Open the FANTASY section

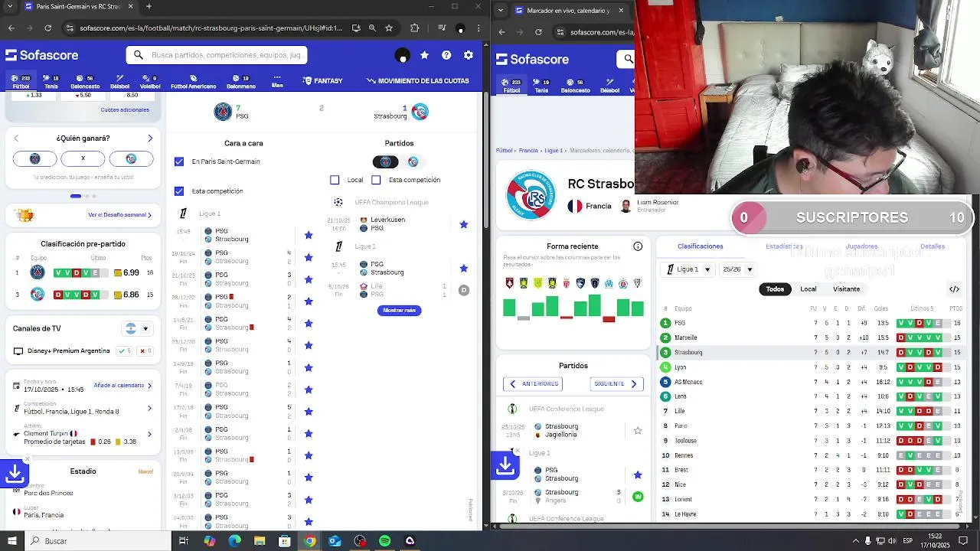(x=323, y=80)
